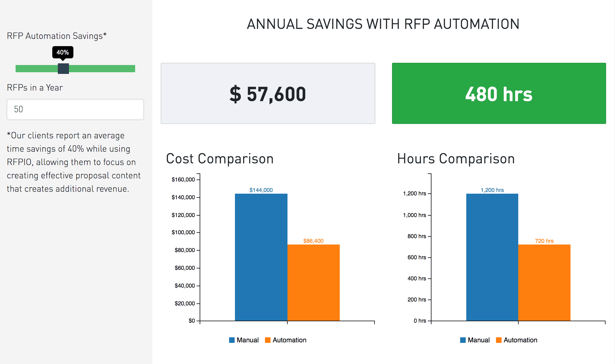
Task: Select the orange $86,400 Automation cost bar
Action: point(313,282)
